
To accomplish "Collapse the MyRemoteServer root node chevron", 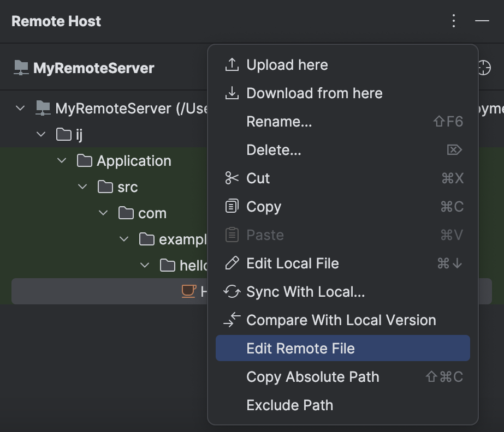I will 20,108.
